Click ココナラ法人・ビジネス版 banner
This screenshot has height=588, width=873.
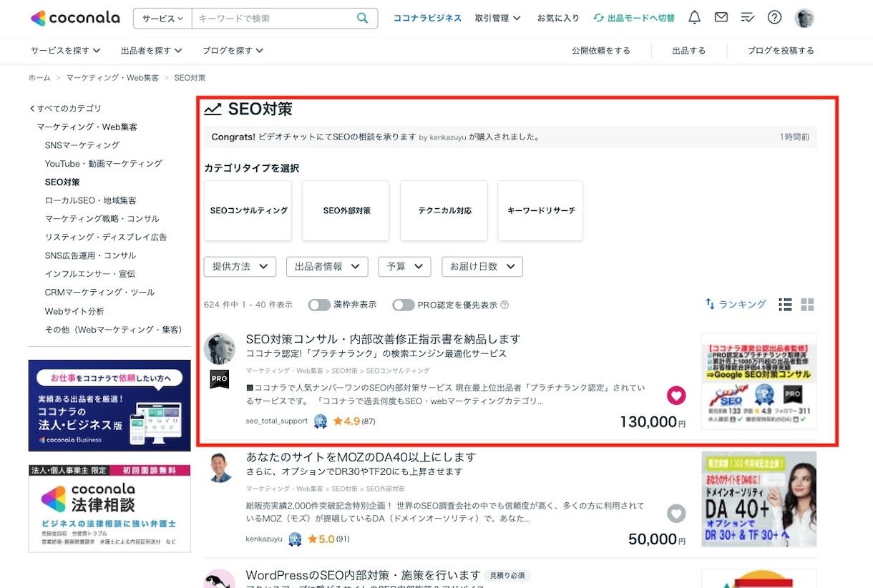pos(109,406)
